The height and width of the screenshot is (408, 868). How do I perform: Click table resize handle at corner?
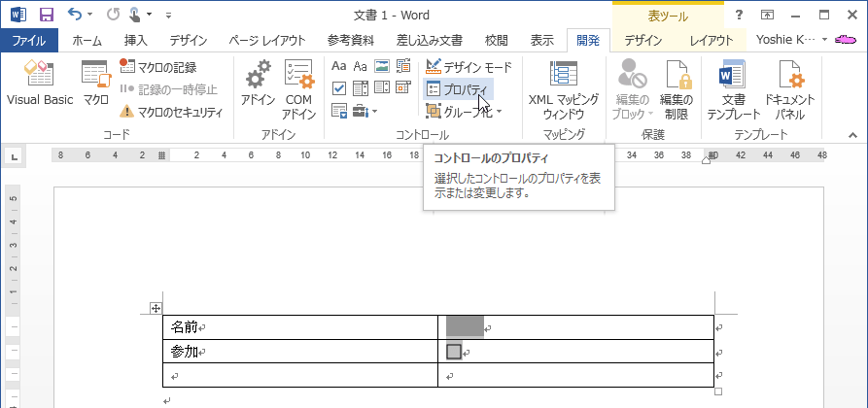[x=718, y=391]
